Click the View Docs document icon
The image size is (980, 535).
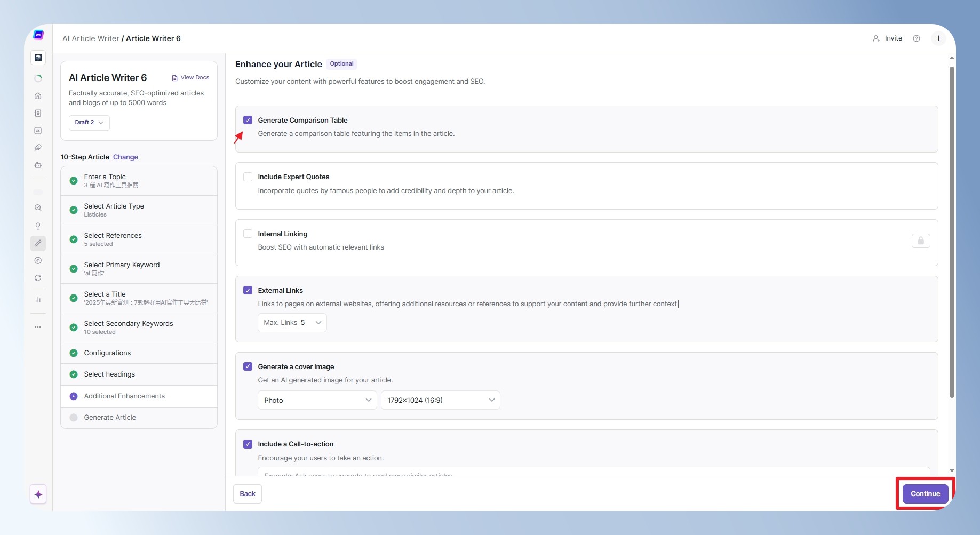pos(174,78)
